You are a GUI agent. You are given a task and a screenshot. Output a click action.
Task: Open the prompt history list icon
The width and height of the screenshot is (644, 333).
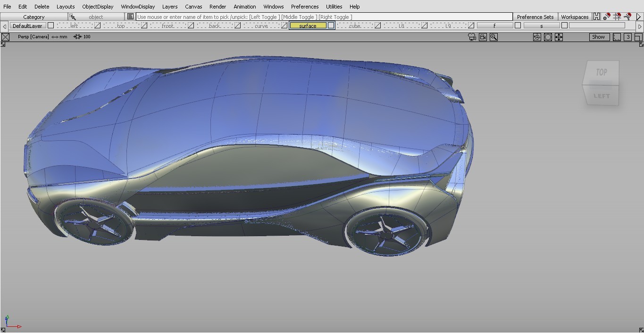[x=131, y=17]
